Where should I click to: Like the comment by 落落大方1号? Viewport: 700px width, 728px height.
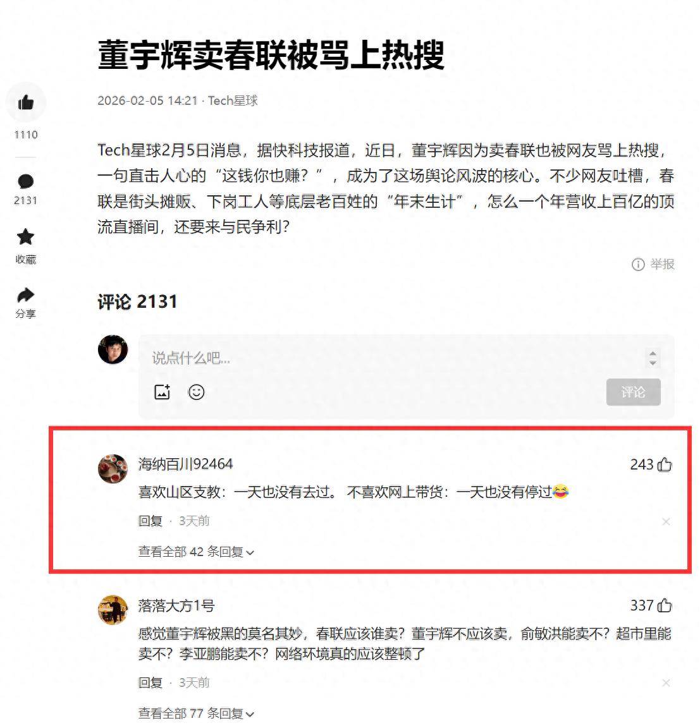(x=665, y=605)
